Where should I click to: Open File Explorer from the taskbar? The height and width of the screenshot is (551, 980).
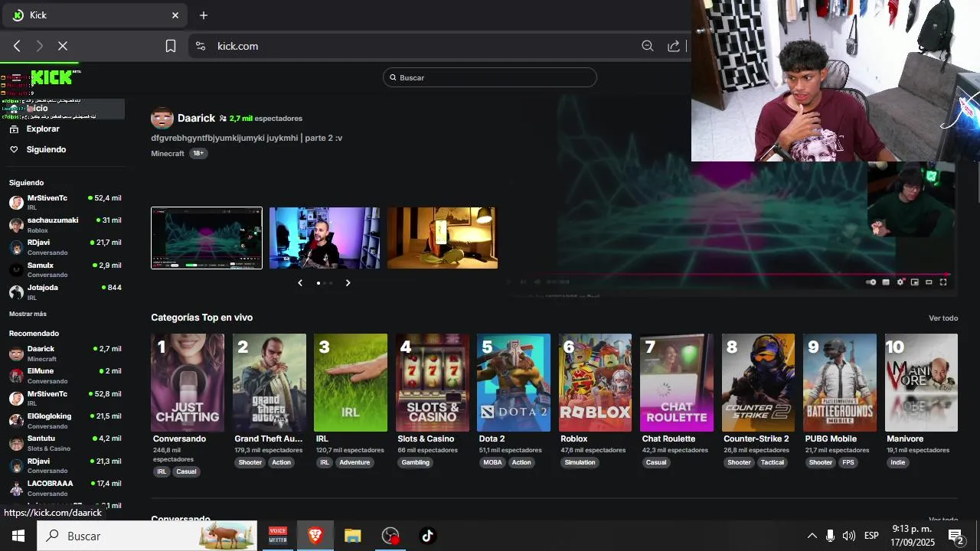(352, 536)
